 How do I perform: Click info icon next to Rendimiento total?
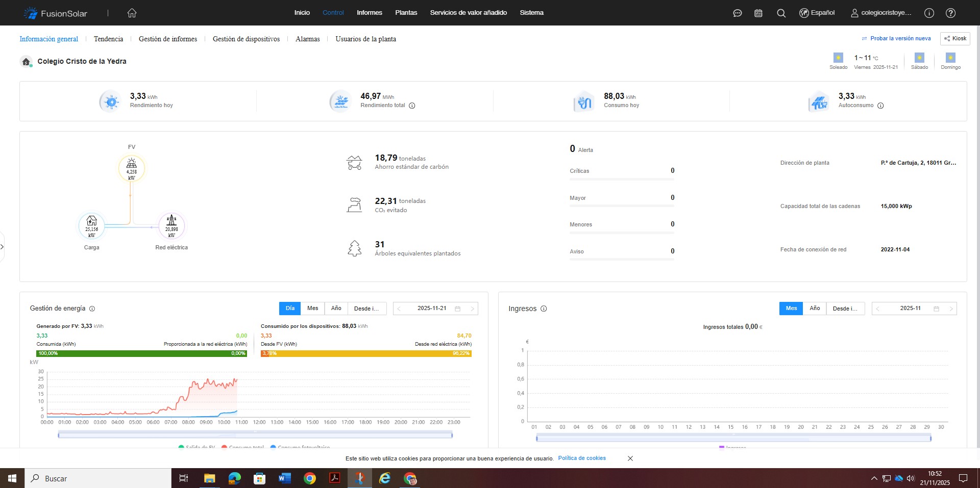412,106
